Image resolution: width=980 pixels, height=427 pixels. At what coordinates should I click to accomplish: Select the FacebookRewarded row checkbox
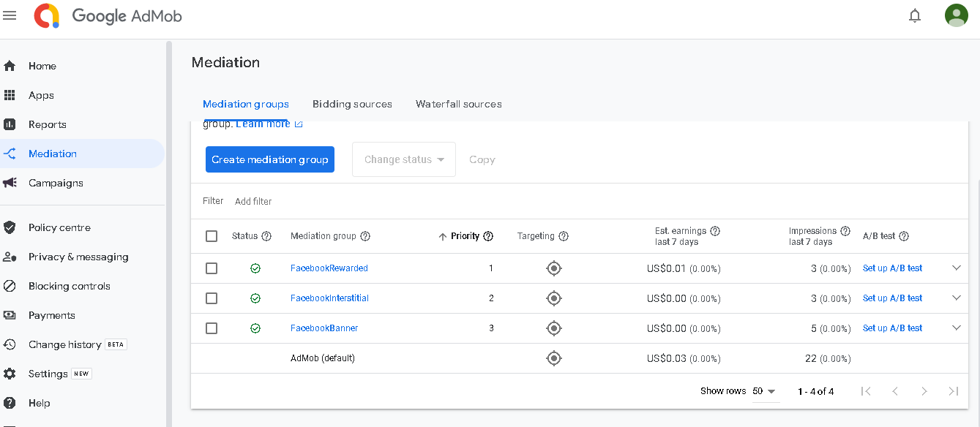212,268
